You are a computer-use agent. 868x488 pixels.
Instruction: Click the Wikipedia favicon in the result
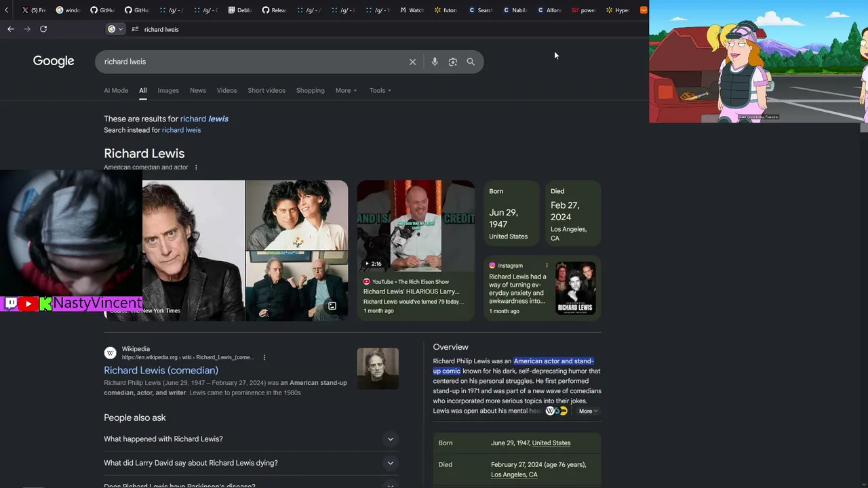(x=110, y=352)
